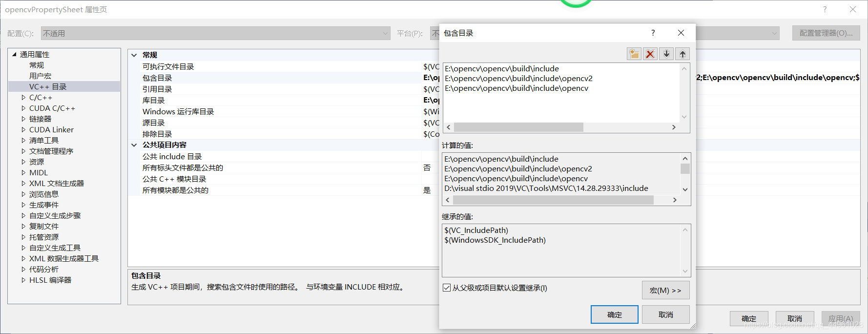Screen dimensions: 868x334
Task: Open the 配置 configuration dropdown
Action: (x=215, y=33)
